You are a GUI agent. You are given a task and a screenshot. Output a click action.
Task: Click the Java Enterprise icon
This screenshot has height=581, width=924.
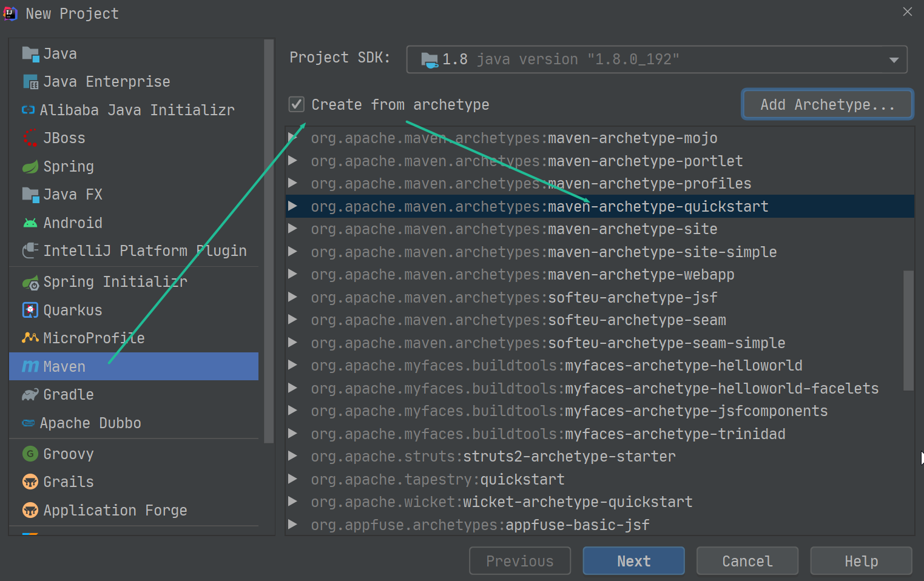pos(30,82)
